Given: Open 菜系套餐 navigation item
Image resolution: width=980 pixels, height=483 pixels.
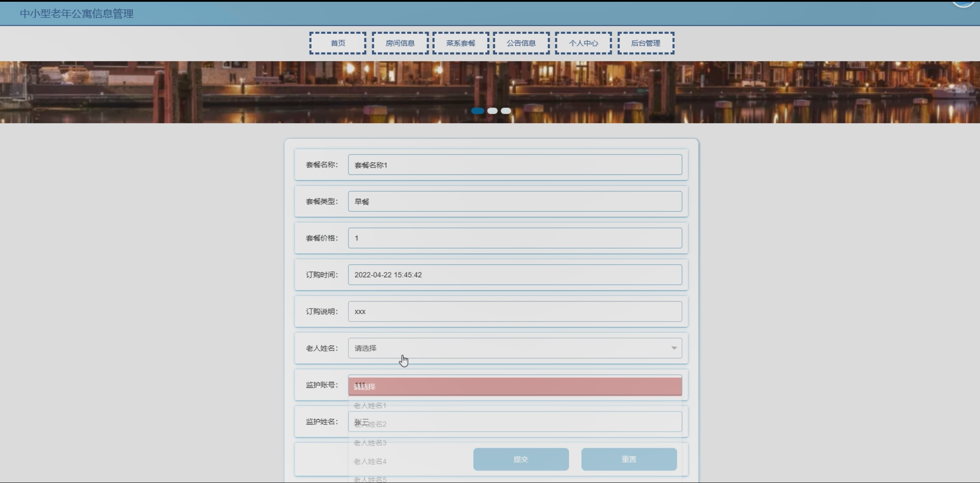Looking at the screenshot, I should 461,43.
